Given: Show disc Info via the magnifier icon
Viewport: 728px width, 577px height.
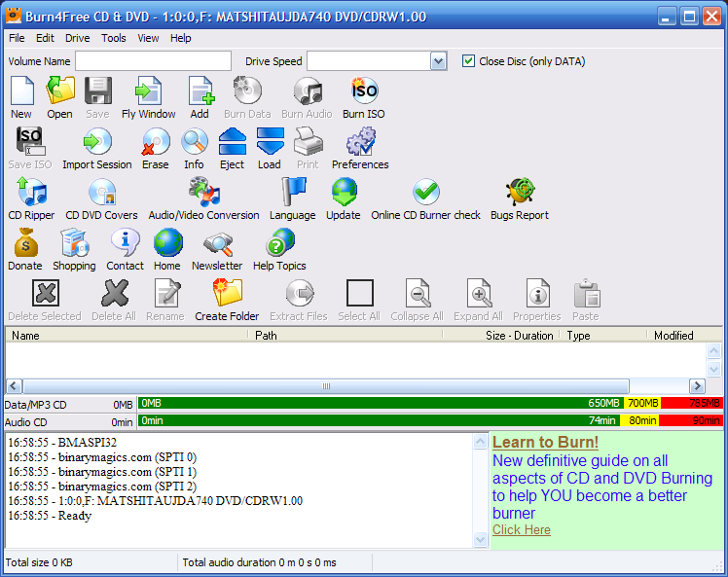Looking at the screenshot, I should [194, 142].
